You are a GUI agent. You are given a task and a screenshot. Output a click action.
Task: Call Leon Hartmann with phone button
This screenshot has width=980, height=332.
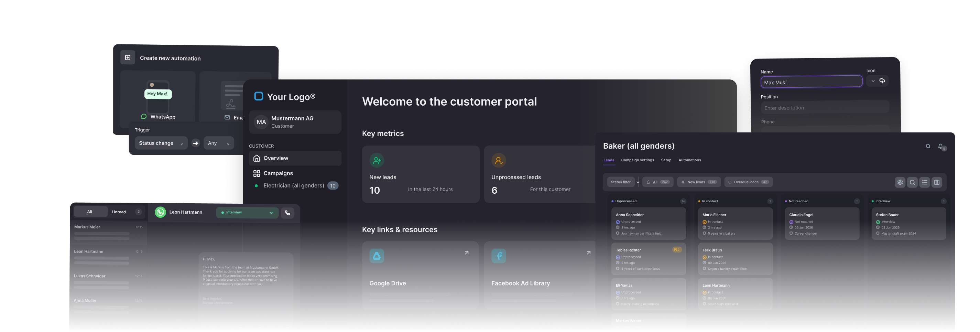(287, 213)
